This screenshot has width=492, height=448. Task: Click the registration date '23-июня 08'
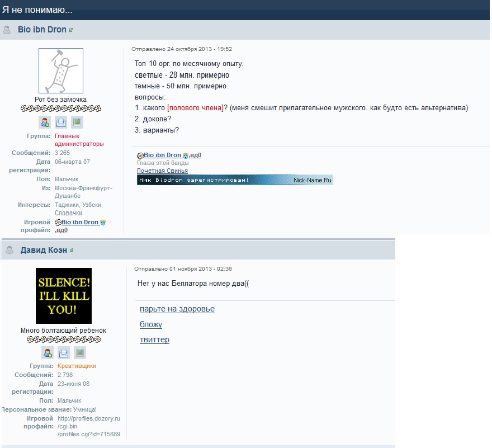click(73, 384)
